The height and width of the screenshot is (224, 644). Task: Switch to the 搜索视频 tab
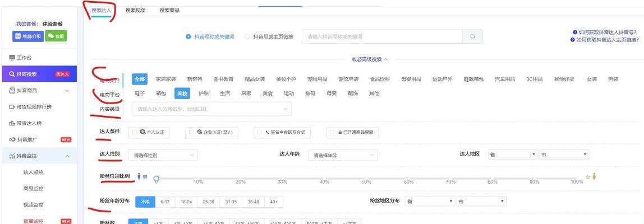(136, 10)
